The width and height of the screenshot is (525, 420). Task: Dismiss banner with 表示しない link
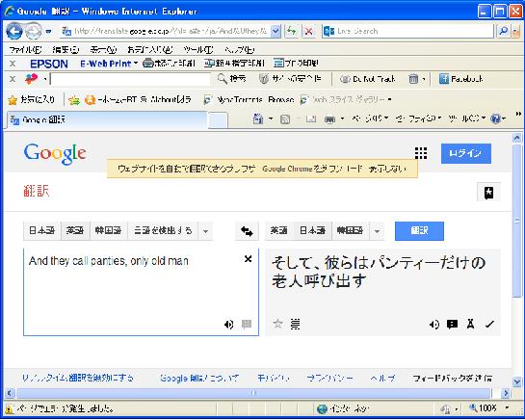(387, 169)
